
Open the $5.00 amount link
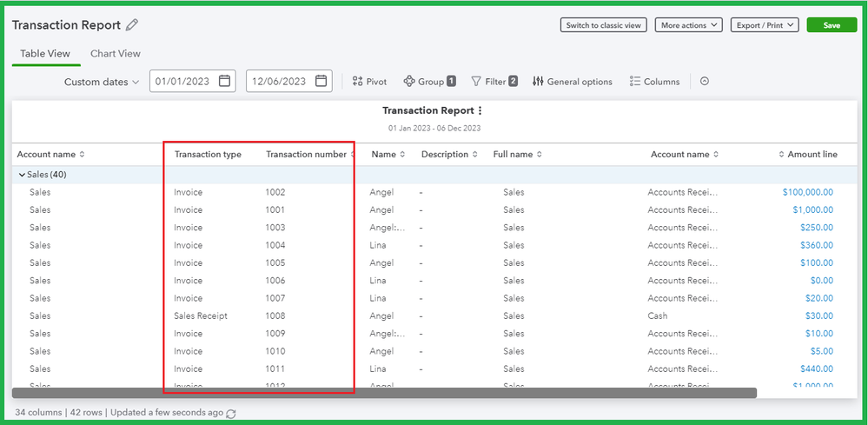click(x=821, y=351)
